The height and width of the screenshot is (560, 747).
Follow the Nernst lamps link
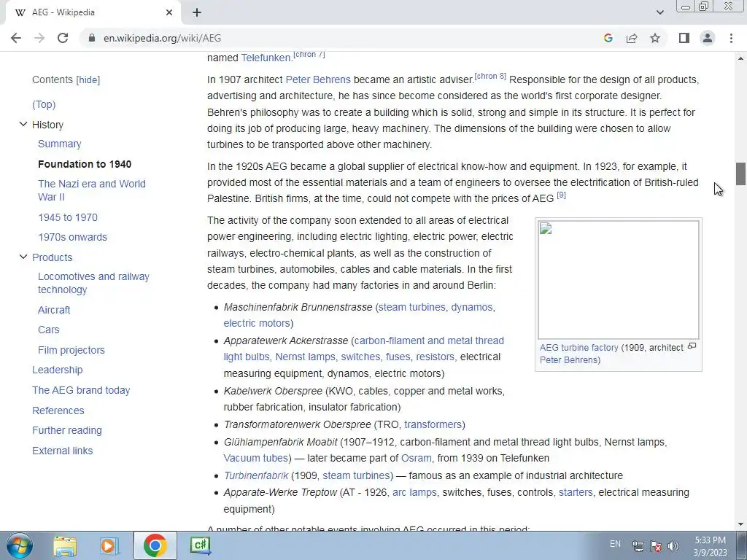pyautogui.click(x=306, y=357)
